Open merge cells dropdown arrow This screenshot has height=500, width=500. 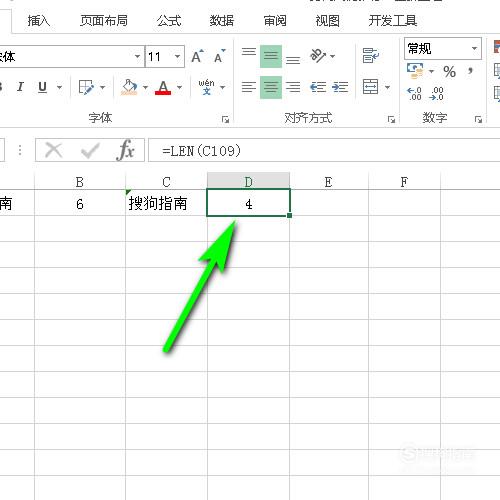pyautogui.click(x=387, y=88)
